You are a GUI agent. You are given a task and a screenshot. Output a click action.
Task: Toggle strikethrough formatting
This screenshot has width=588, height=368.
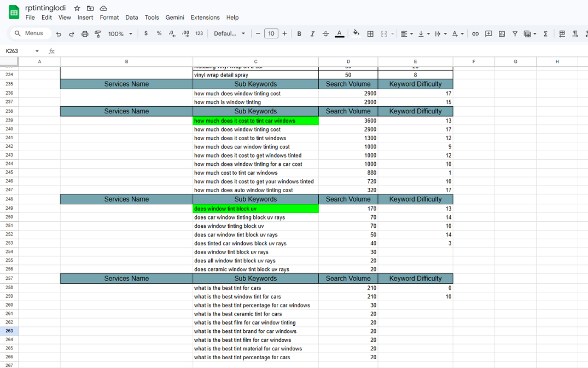(326, 34)
